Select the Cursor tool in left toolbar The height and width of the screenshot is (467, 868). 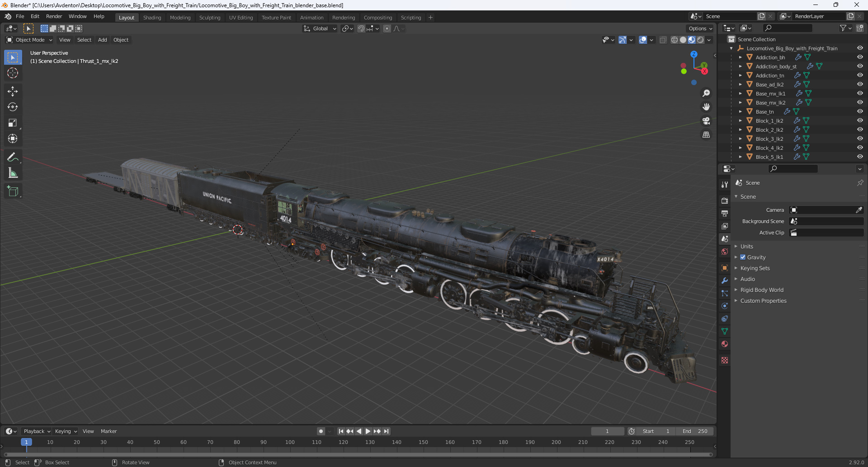(13, 73)
